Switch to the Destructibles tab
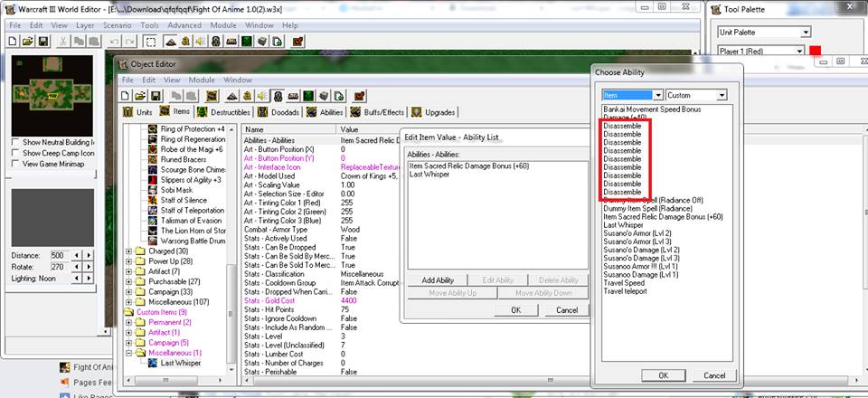The width and height of the screenshot is (868, 398). click(223, 112)
